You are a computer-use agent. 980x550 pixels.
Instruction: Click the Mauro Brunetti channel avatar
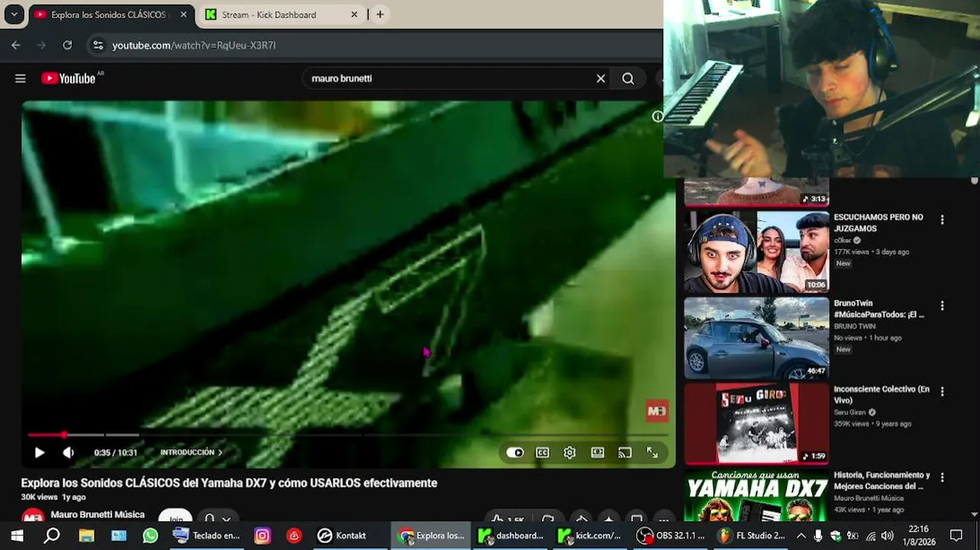(33, 518)
